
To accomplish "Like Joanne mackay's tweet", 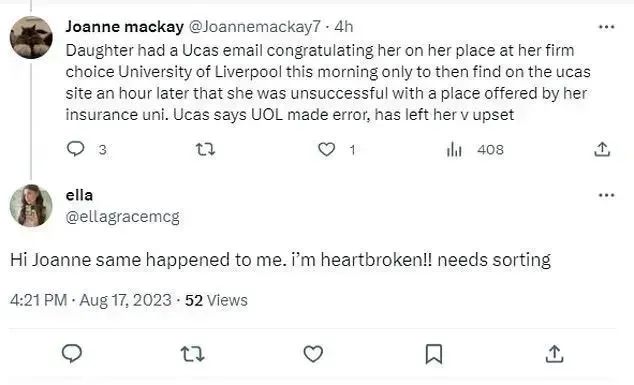I will coord(326,150).
